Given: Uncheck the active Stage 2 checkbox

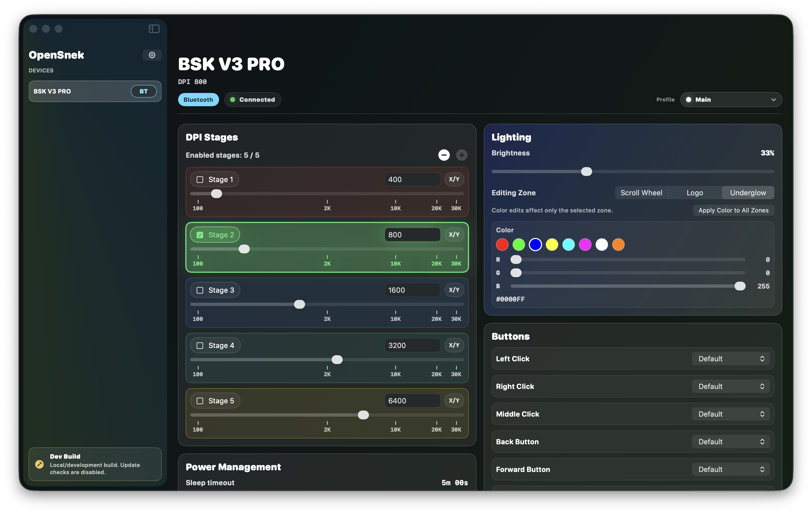Looking at the screenshot, I should [200, 235].
